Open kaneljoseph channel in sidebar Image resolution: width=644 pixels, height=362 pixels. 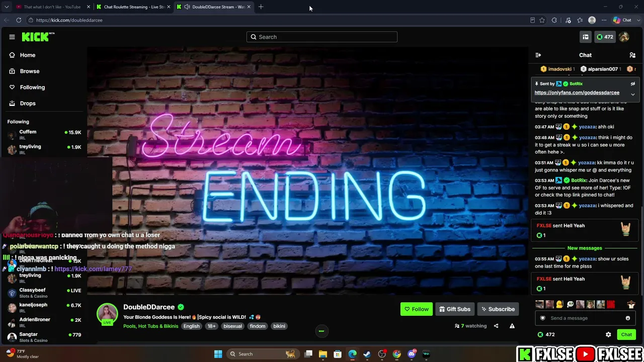point(44,307)
